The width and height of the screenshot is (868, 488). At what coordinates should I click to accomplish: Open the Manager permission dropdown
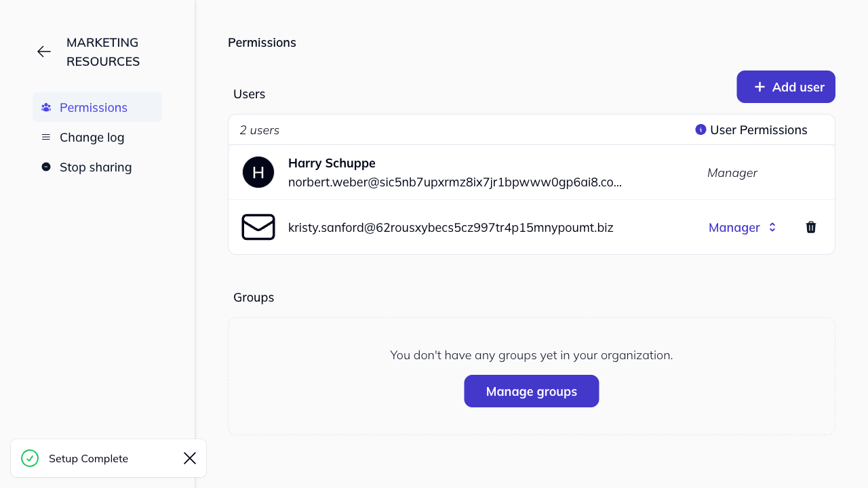(743, 227)
